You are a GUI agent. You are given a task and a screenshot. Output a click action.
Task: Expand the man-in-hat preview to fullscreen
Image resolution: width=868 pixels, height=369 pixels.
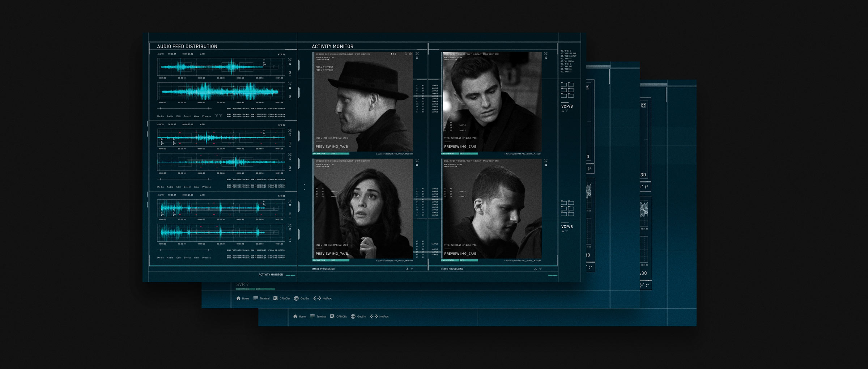[417, 54]
